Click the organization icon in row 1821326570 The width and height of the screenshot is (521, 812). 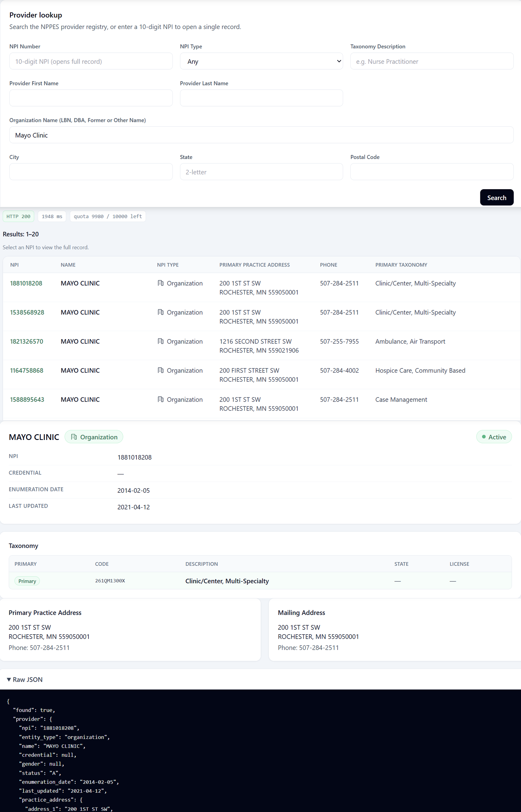pyautogui.click(x=161, y=341)
